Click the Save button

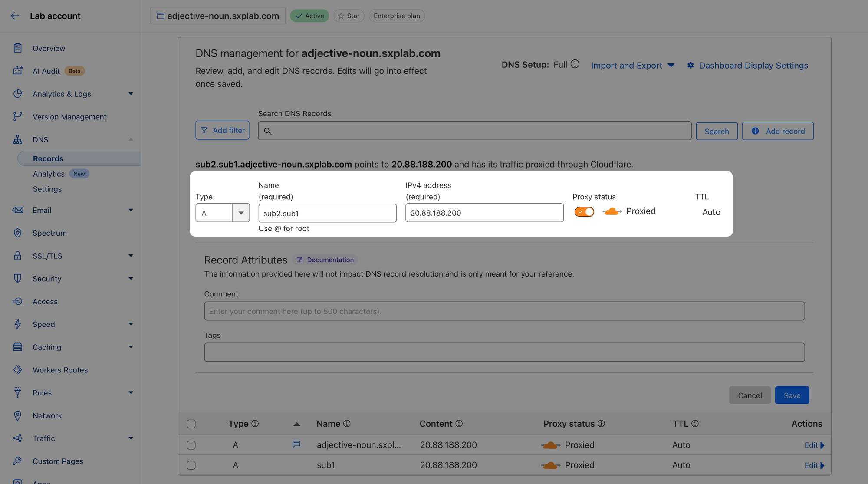click(792, 395)
